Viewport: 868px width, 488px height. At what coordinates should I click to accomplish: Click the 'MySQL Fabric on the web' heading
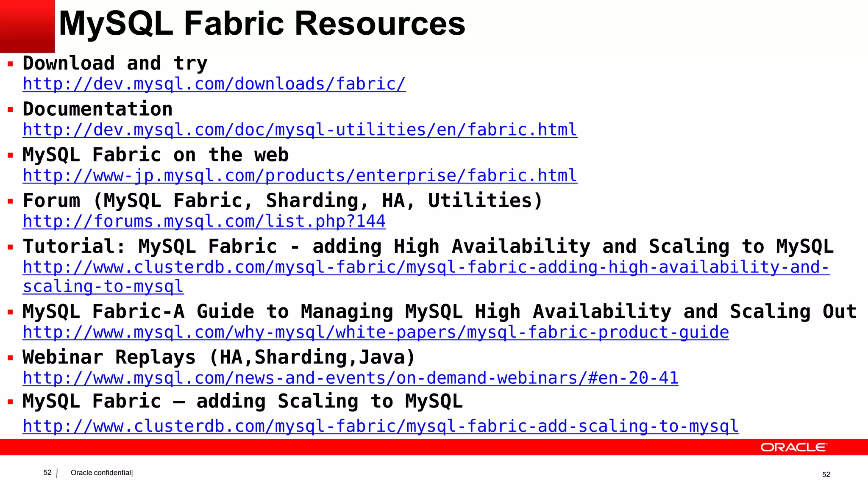point(156,155)
